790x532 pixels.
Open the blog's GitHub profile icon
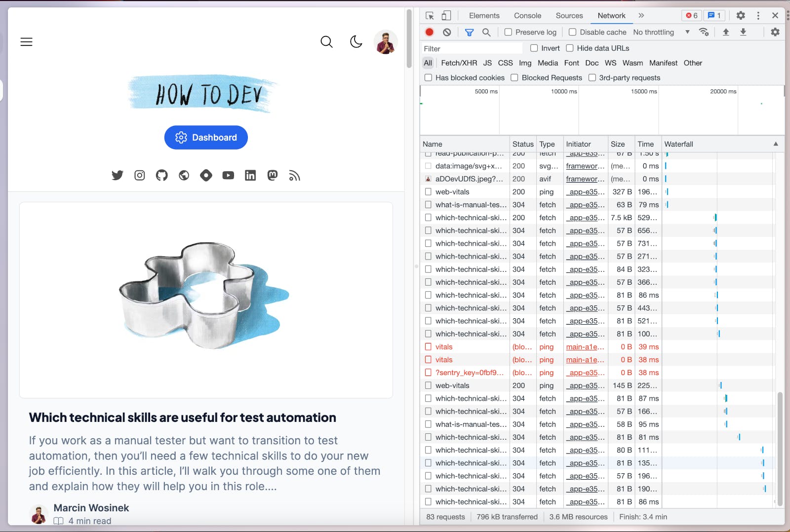click(161, 175)
